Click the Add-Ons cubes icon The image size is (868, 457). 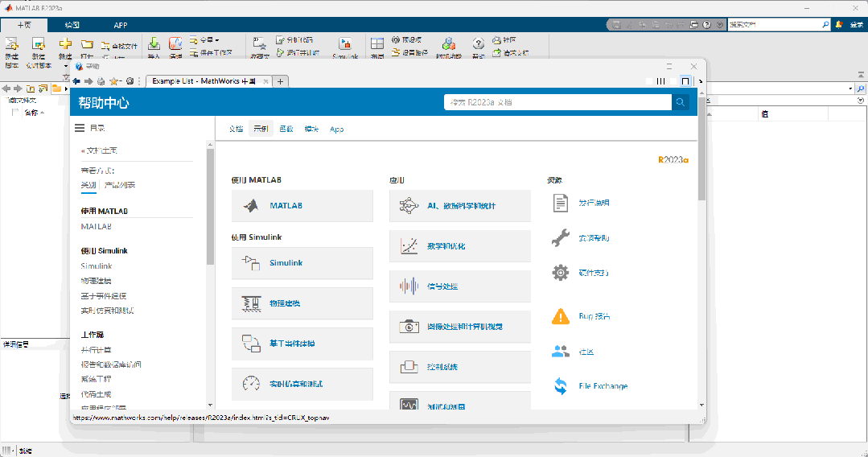click(x=448, y=44)
